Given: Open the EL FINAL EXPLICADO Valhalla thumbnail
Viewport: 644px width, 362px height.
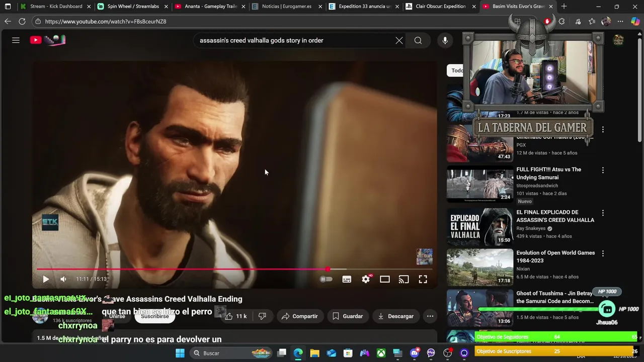Looking at the screenshot, I should point(480,226).
